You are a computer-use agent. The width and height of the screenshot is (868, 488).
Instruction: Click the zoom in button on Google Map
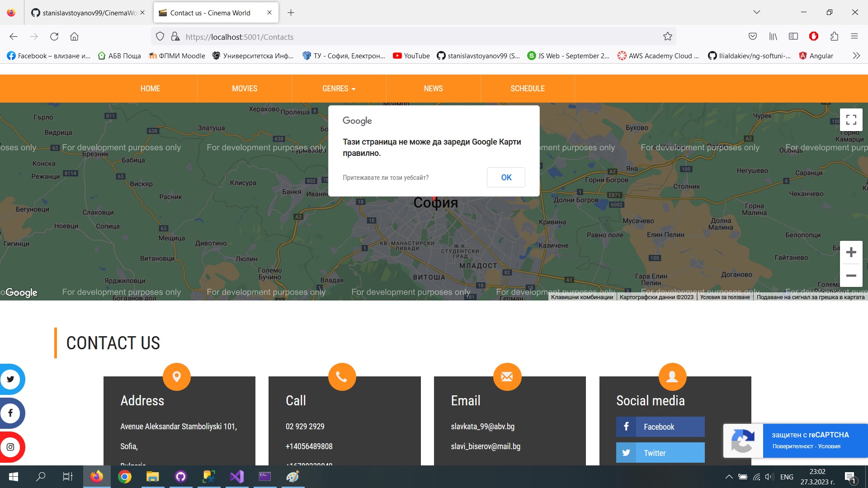(x=851, y=251)
